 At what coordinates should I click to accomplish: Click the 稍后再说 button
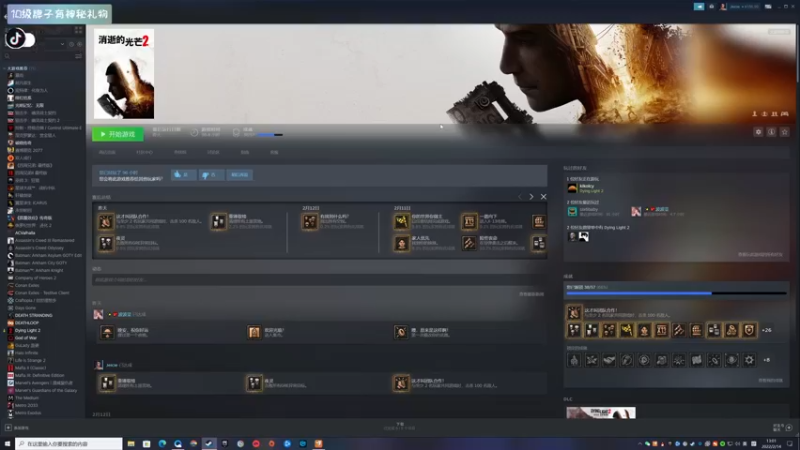239,175
